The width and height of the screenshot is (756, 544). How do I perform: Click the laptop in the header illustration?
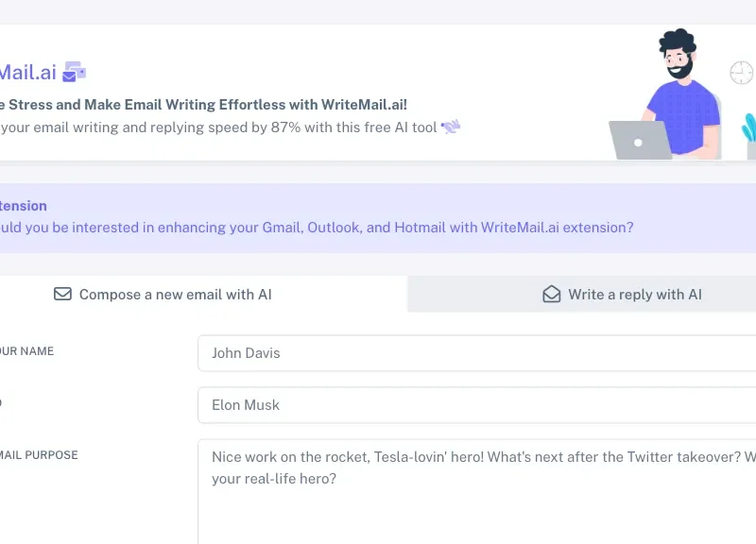pos(639,140)
